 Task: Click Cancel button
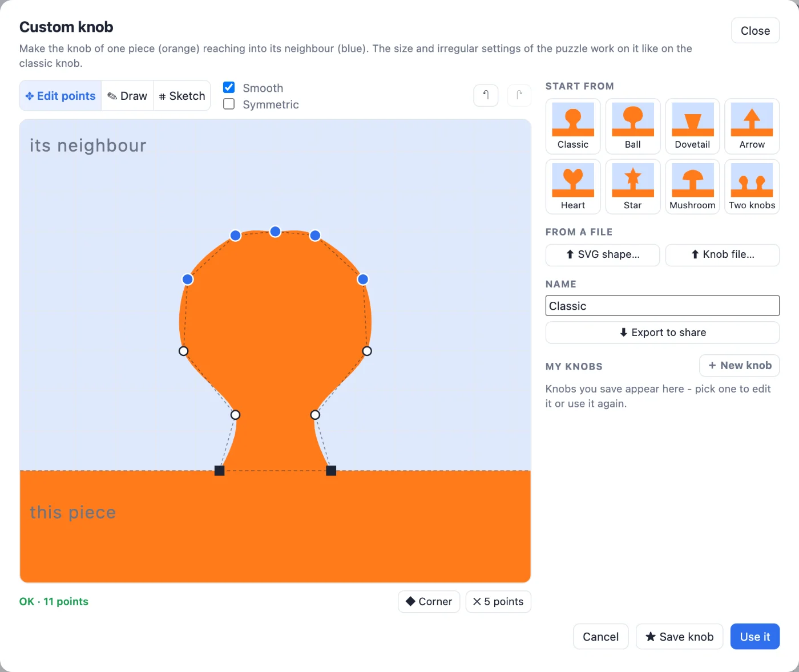(600, 637)
